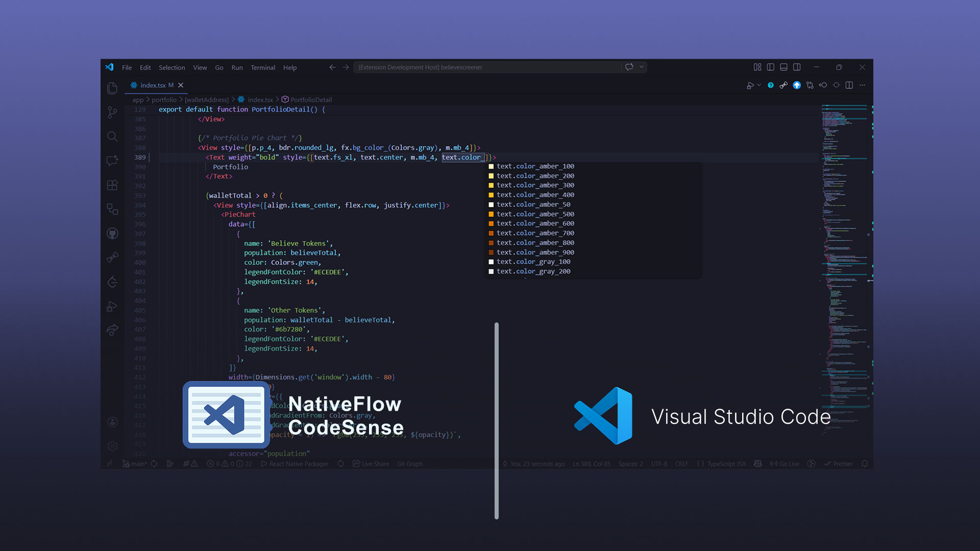
Task: Click the main* branch in the status bar
Action: [x=134, y=464]
